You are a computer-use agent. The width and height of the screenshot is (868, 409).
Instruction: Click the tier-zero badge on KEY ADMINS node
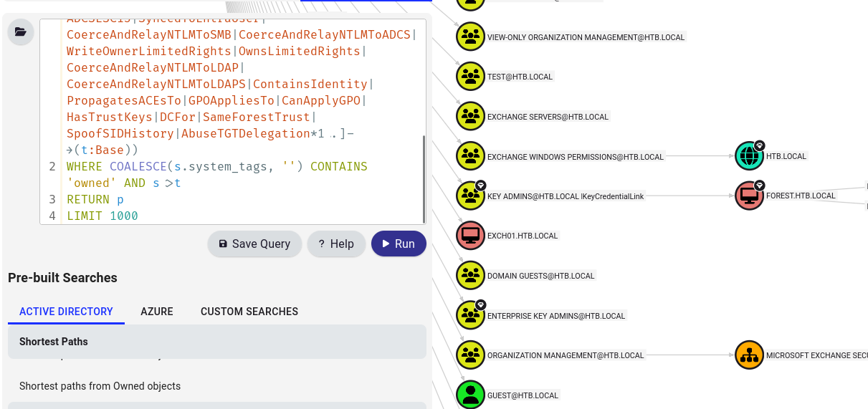tap(482, 185)
